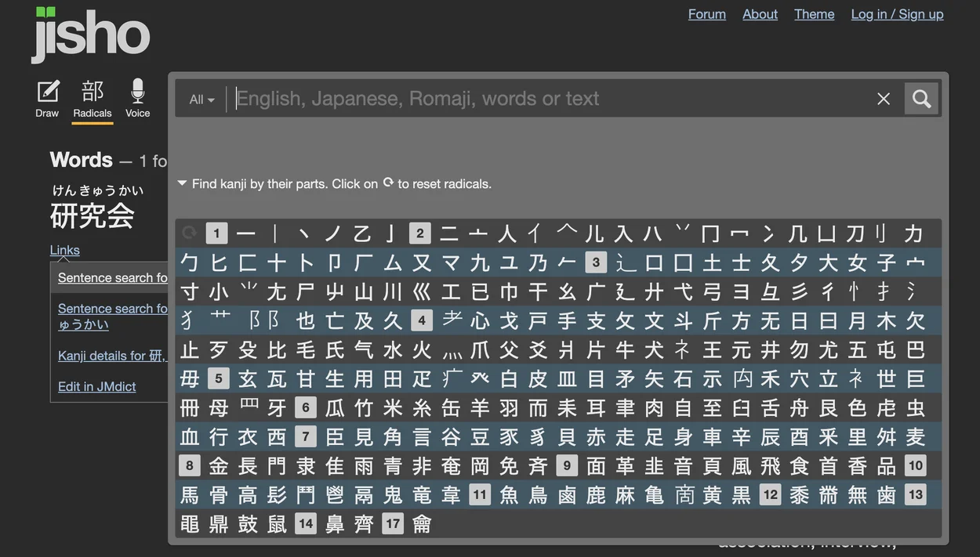This screenshot has width=980, height=557.
Task: Select radical 弓 (bow)
Action: click(x=712, y=291)
